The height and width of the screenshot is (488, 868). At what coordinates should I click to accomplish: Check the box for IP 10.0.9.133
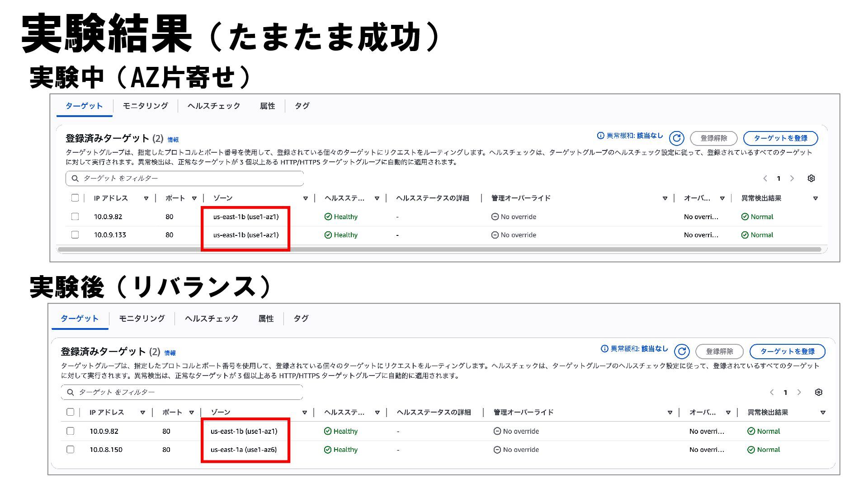coord(75,235)
